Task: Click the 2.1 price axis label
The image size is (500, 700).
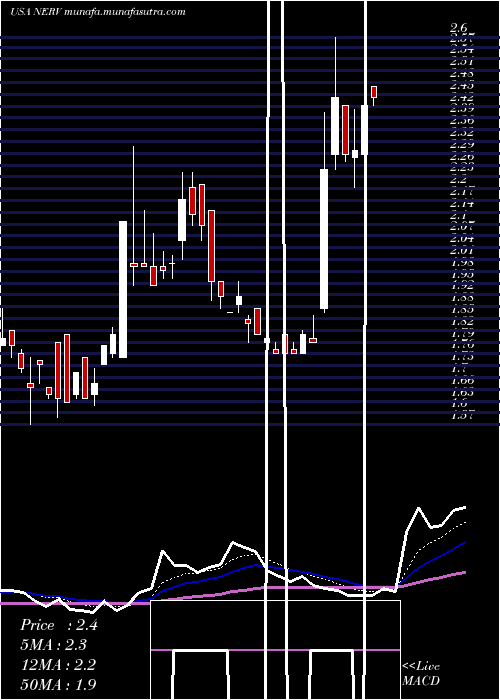Action: [459, 216]
